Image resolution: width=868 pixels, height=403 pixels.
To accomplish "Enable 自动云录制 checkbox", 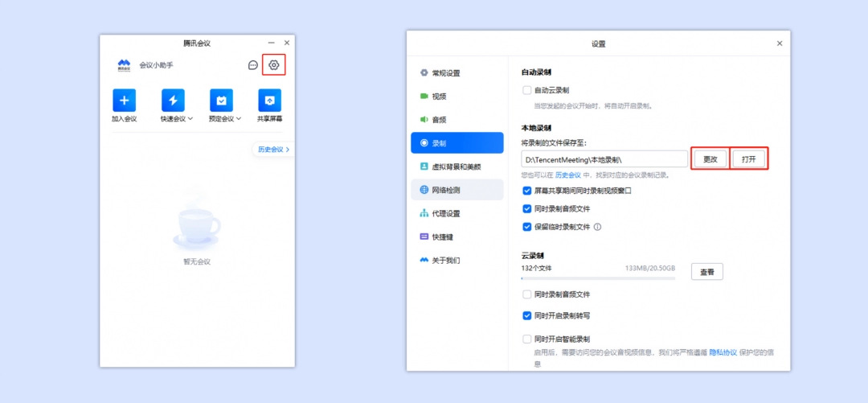I will [x=527, y=90].
